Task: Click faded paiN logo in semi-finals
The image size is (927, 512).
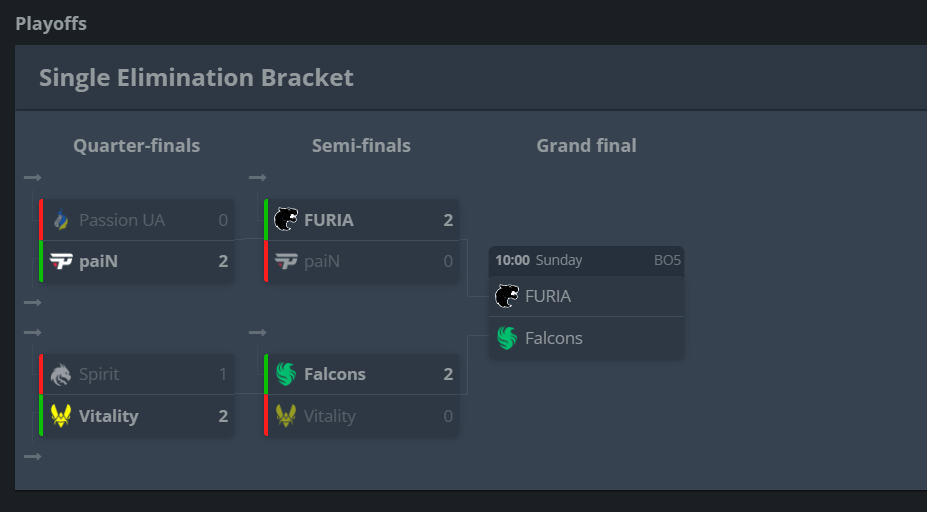Action: click(286, 261)
